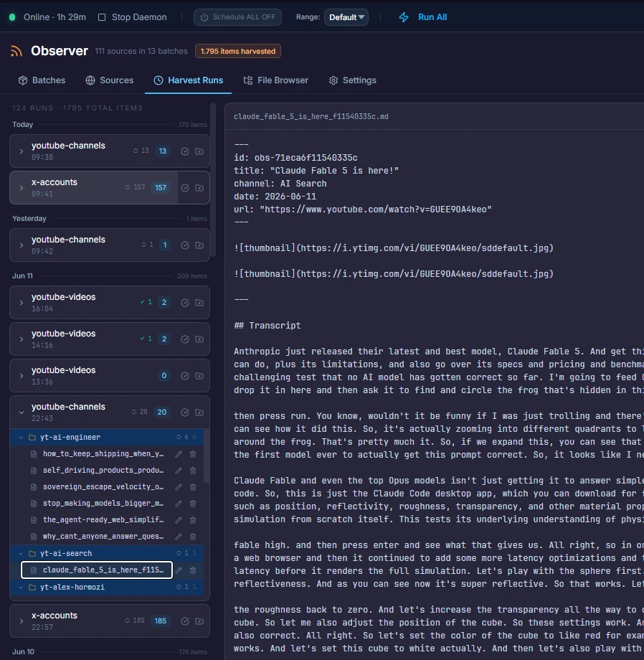Viewport: 644px width, 660px height.
Task: Open the folder for the 09:42 youtube-channels run
Action: tap(199, 245)
